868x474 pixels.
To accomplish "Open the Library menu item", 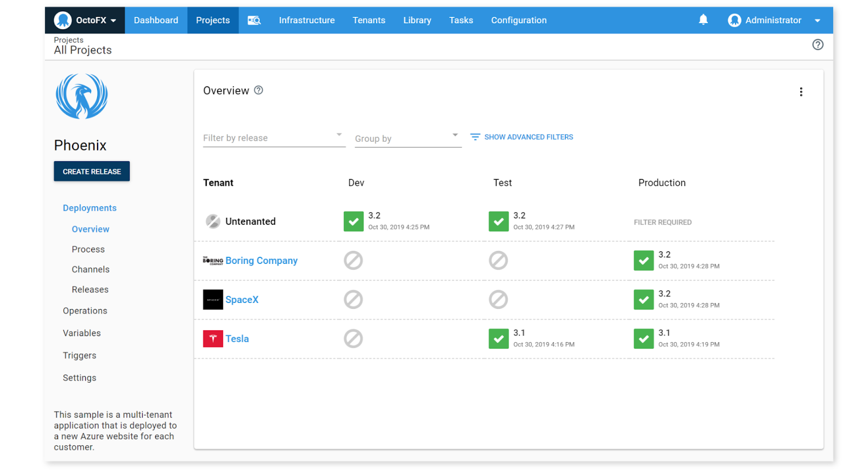I will 417,20.
